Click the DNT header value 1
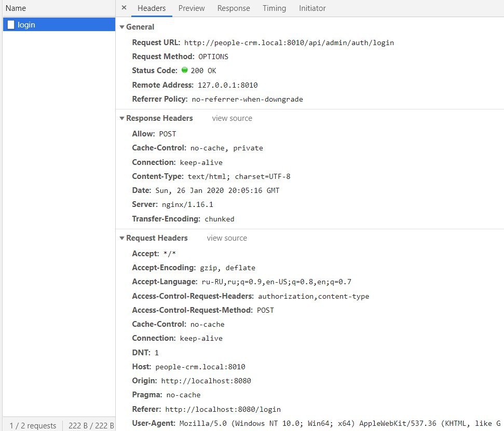Viewport: 504px width, 431px height. tap(157, 353)
